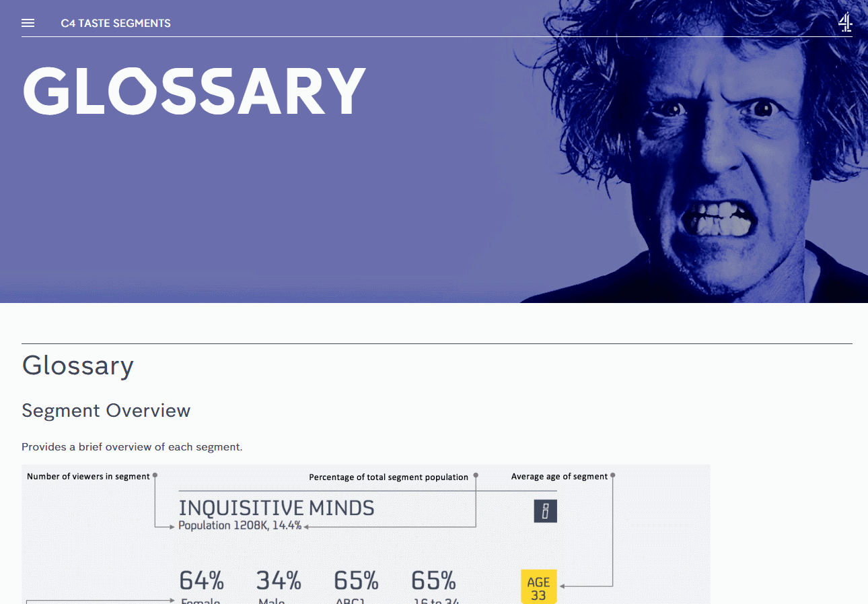Image resolution: width=868 pixels, height=604 pixels.
Task: Click the dot beside 'Average age of segment'
Action: pos(612,475)
